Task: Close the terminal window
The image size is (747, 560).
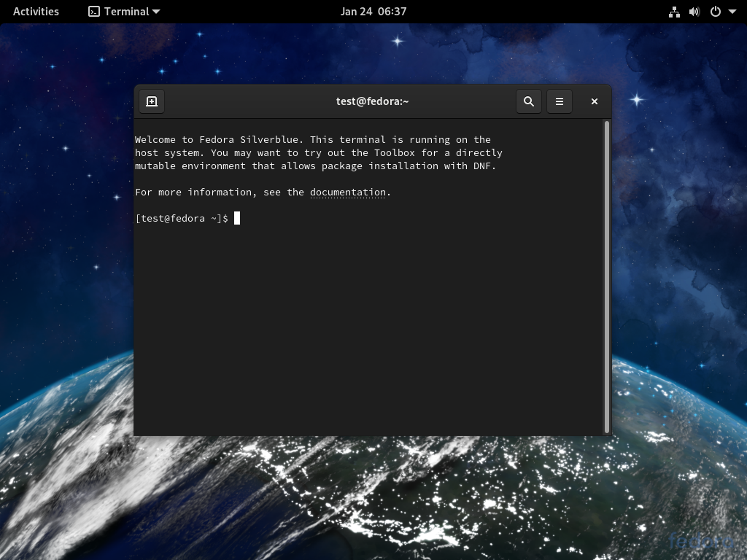Action: point(594,101)
